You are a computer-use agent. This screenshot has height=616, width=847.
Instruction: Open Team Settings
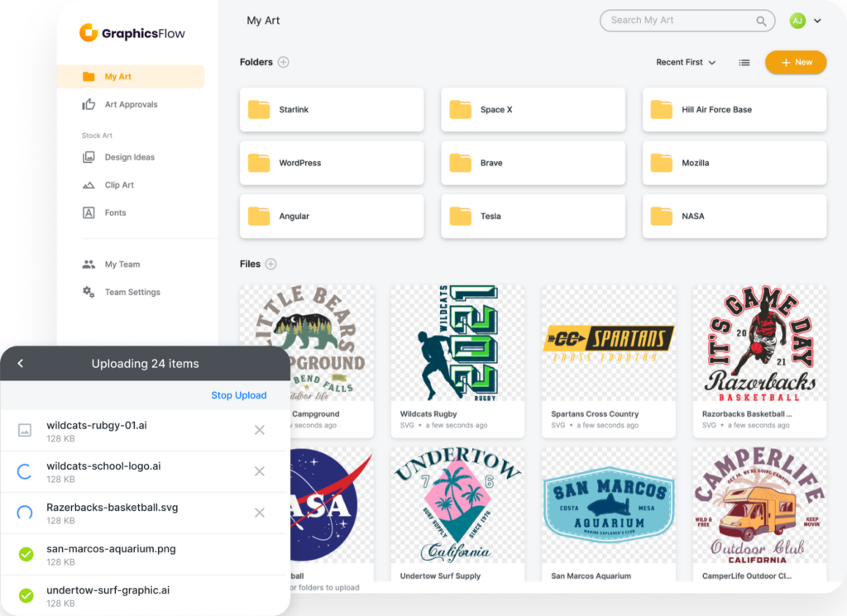point(132,292)
